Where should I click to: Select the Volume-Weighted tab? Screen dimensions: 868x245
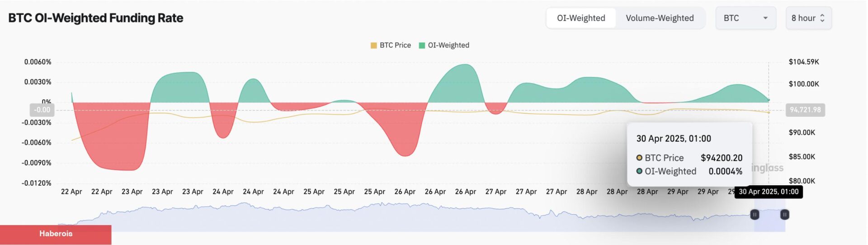(660, 18)
